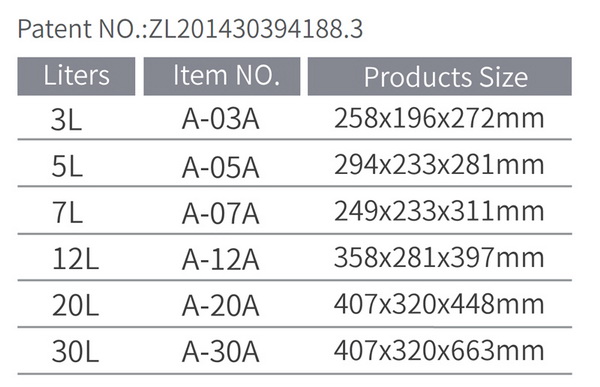Click size 249x233x311mm
The width and height of the screenshot is (600, 387).
(x=439, y=211)
